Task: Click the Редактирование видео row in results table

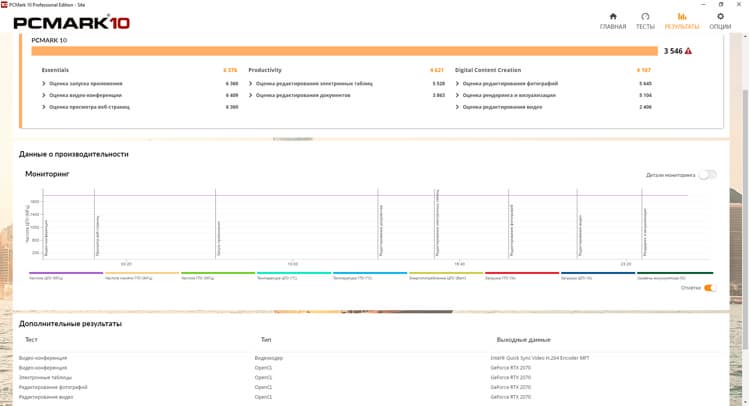Action: click(46, 397)
